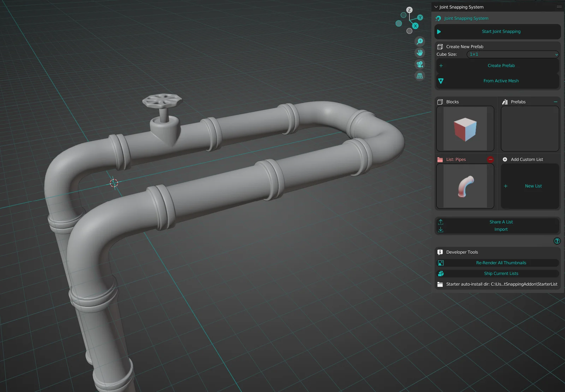Remove the Pipes list with red minus
This screenshot has width=565, height=392.
tap(490, 159)
